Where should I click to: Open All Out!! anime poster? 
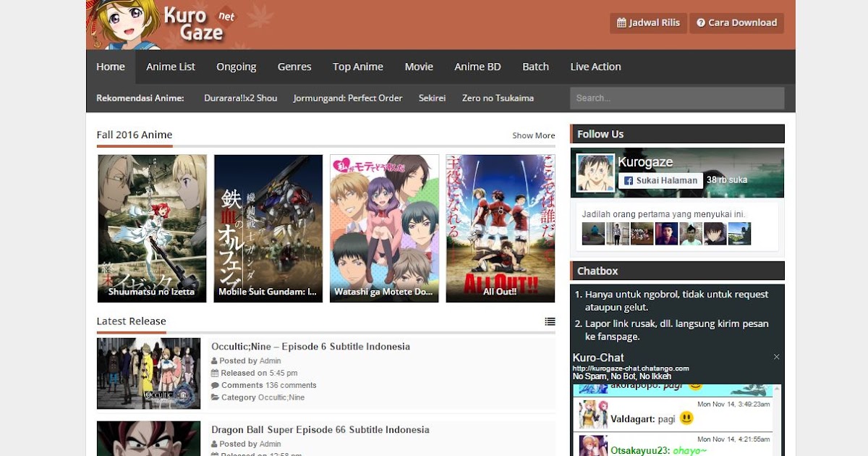(501, 228)
